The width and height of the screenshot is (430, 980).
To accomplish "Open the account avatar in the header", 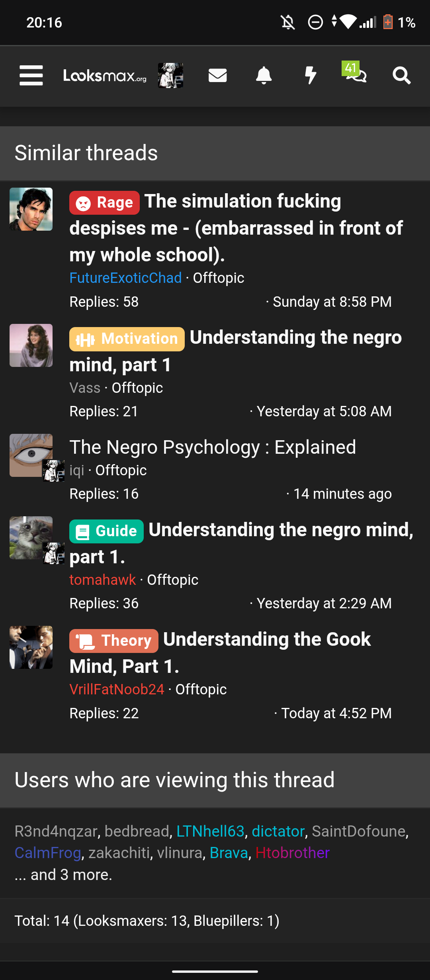I will 170,76.
